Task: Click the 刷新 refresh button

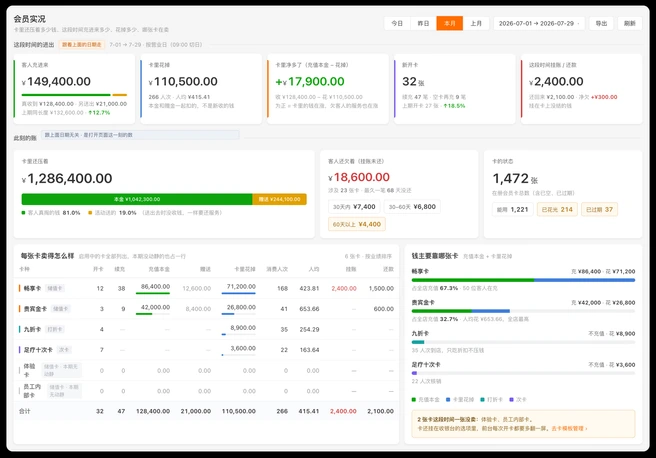Action: tap(630, 23)
